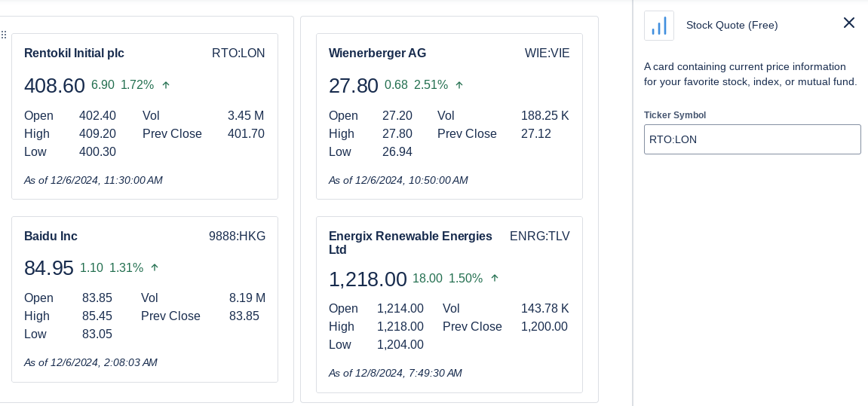This screenshot has width=868, height=406.
Task: Click the up arrow next to Rentokil's 1.72%
Action: [x=166, y=85]
